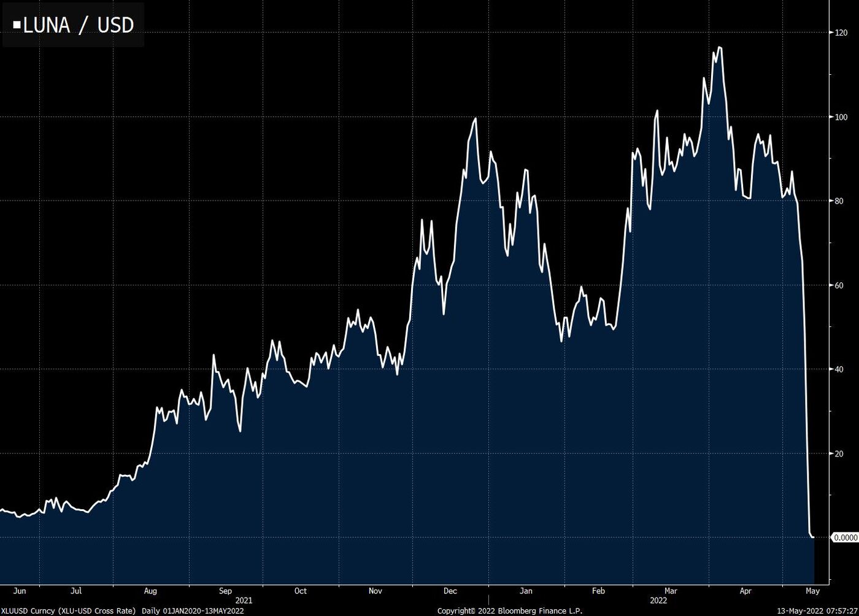
Task: Select the Oct month label
Action: coord(300,591)
